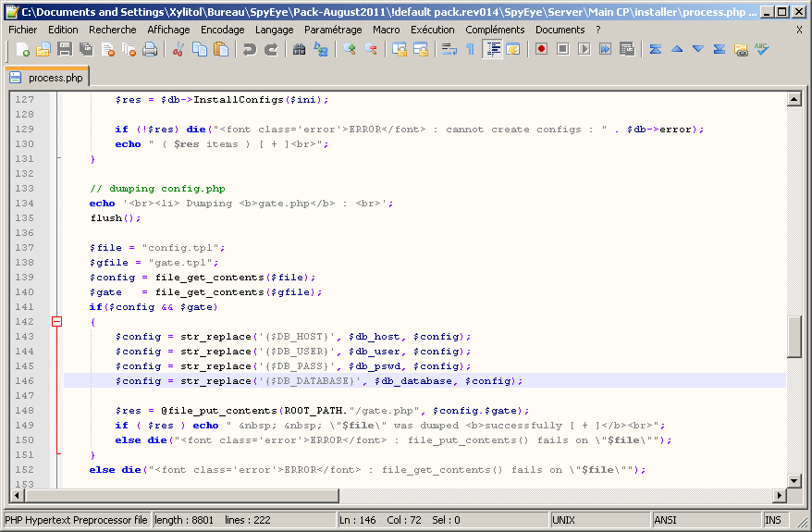
Task: Click the Close All documents icon
Action: click(x=129, y=50)
